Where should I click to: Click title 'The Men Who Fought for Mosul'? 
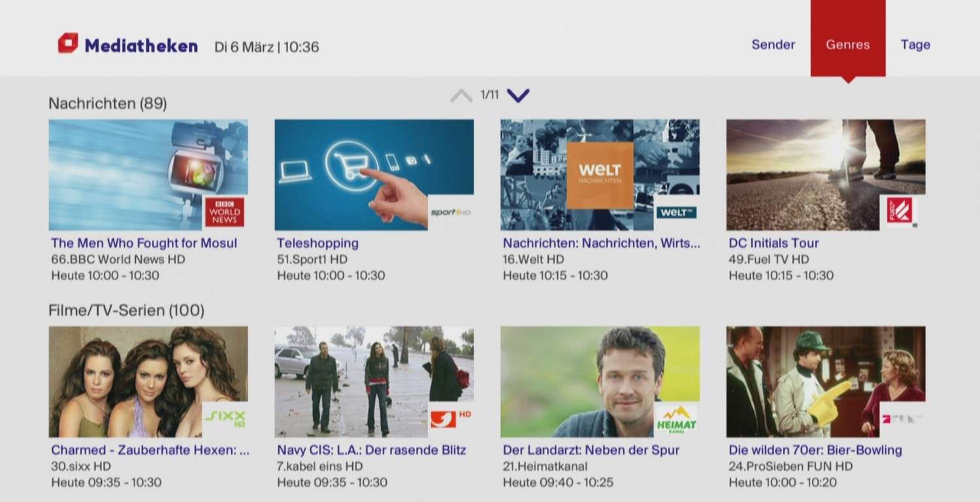click(x=144, y=243)
